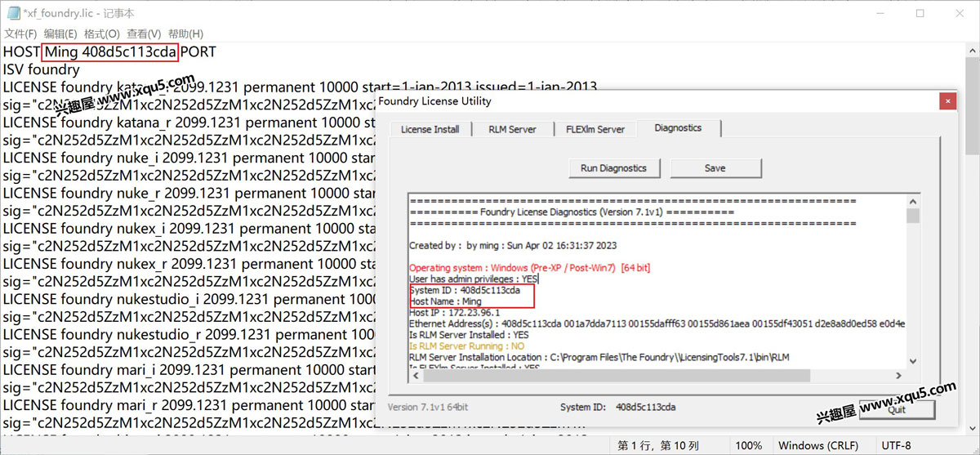Switch to the License Install tab
The height and width of the screenshot is (455, 980).
430,129
